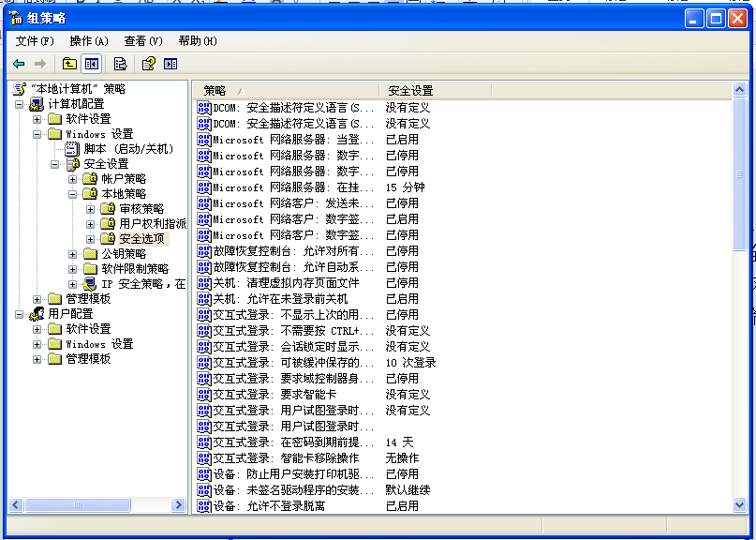Viewport: 756px width, 540px height.
Task: Open the 查看(V) menu
Action: tap(142, 41)
